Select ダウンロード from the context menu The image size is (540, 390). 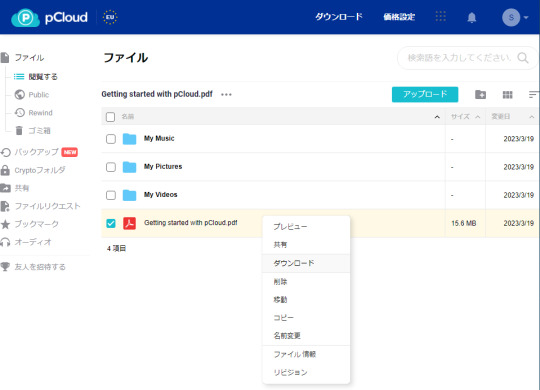click(306, 263)
